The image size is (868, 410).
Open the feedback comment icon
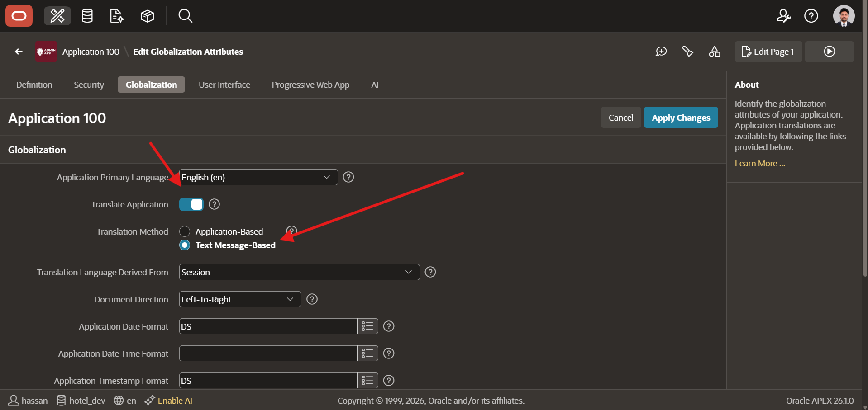661,52
